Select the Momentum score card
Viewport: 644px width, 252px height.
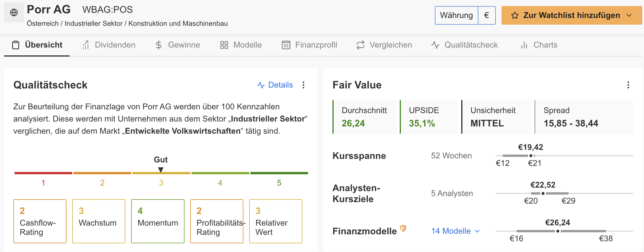(158, 221)
